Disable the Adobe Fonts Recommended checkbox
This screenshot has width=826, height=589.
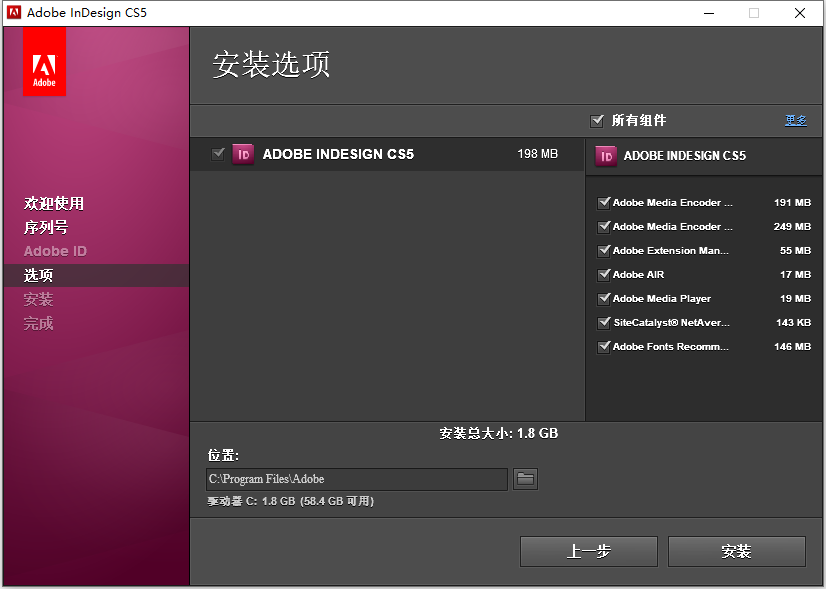(x=604, y=347)
